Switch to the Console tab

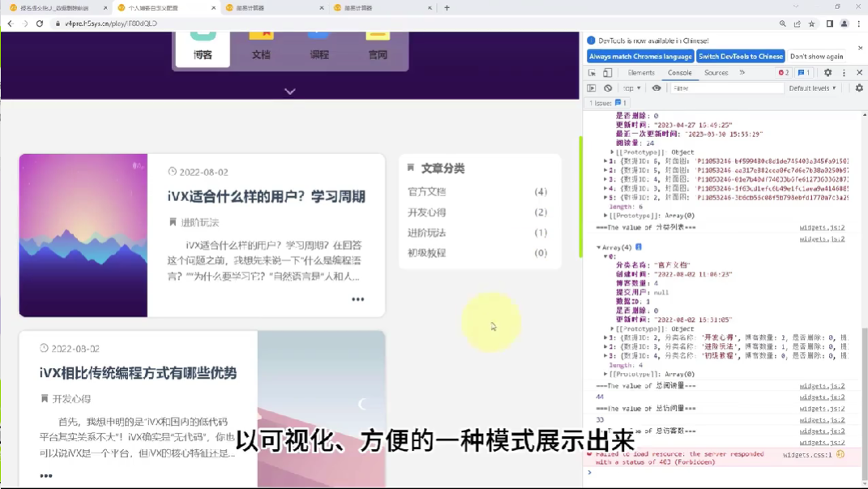point(679,72)
